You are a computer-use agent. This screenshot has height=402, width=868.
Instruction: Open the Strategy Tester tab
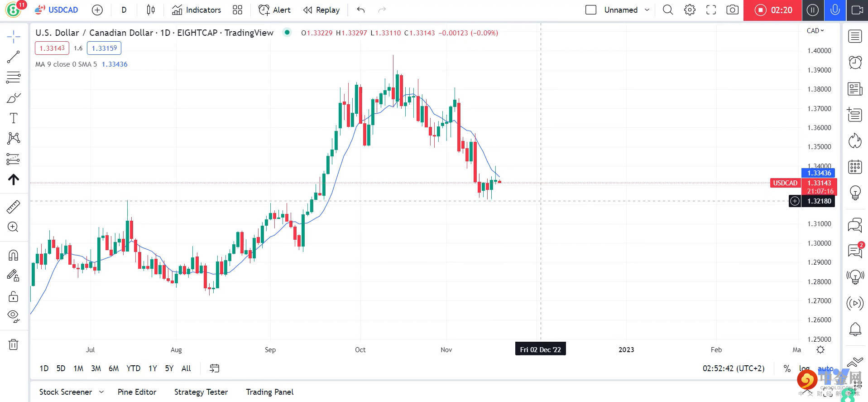point(201,392)
